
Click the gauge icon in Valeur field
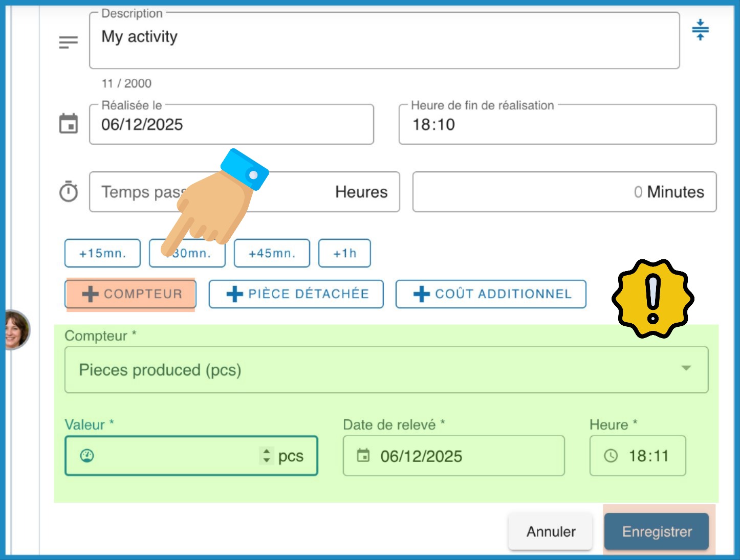[87, 456]
